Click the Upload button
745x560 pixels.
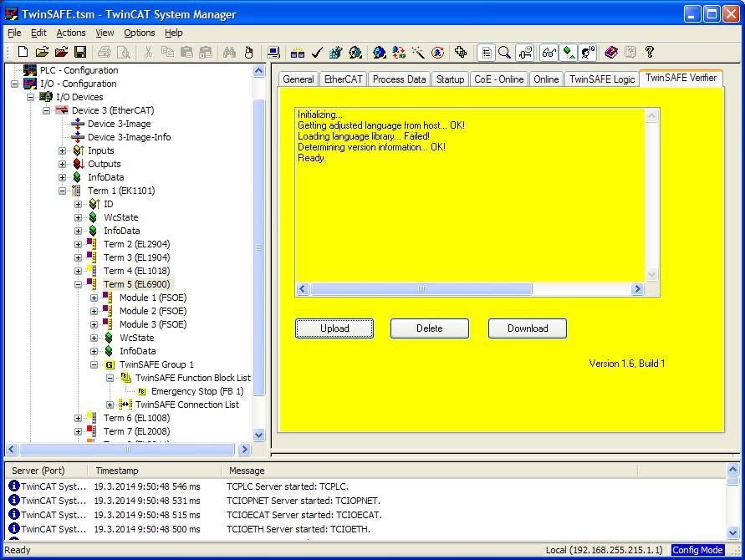tap(334, 328)
